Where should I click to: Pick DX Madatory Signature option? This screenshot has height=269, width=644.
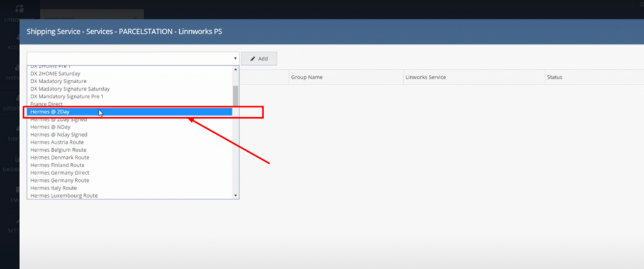130,81
